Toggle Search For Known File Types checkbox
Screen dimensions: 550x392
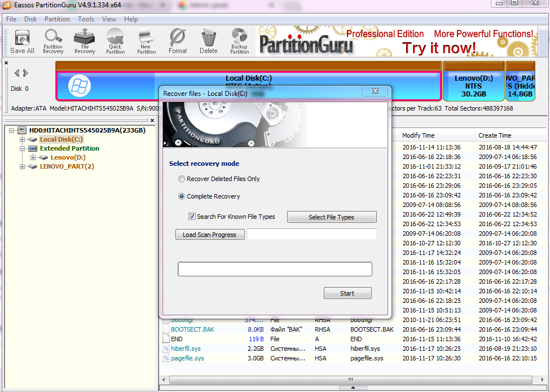[x=192, y=217]
